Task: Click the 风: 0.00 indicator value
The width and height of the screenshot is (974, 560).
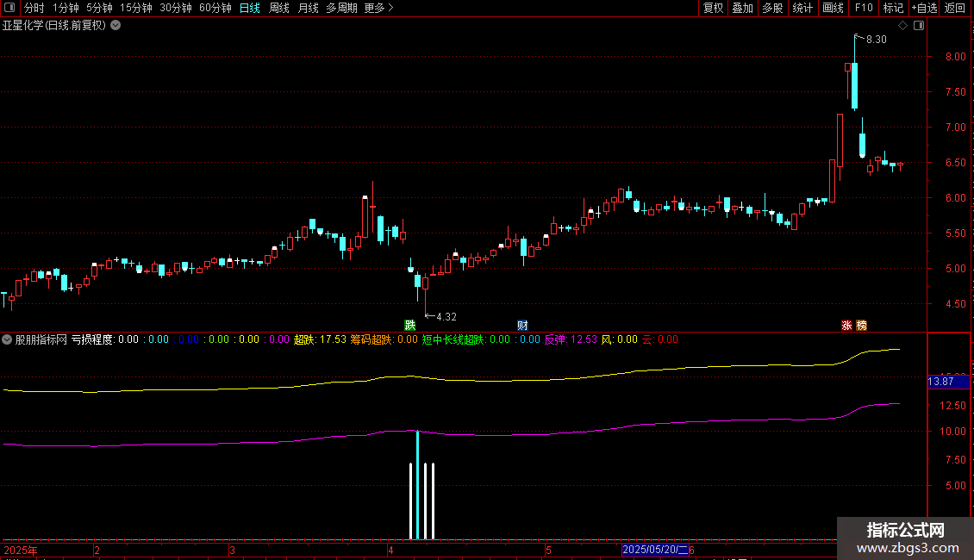Action: pos(620,339)
